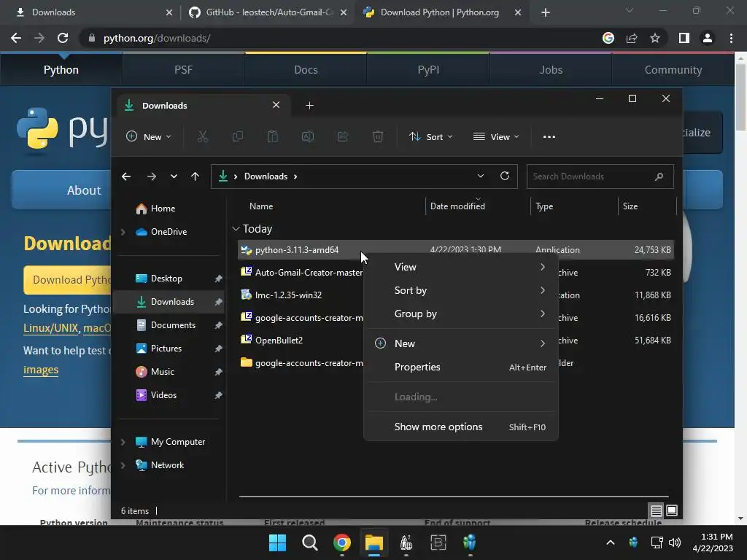Click the Share icon in Explorer toolbar

(343, 136)
